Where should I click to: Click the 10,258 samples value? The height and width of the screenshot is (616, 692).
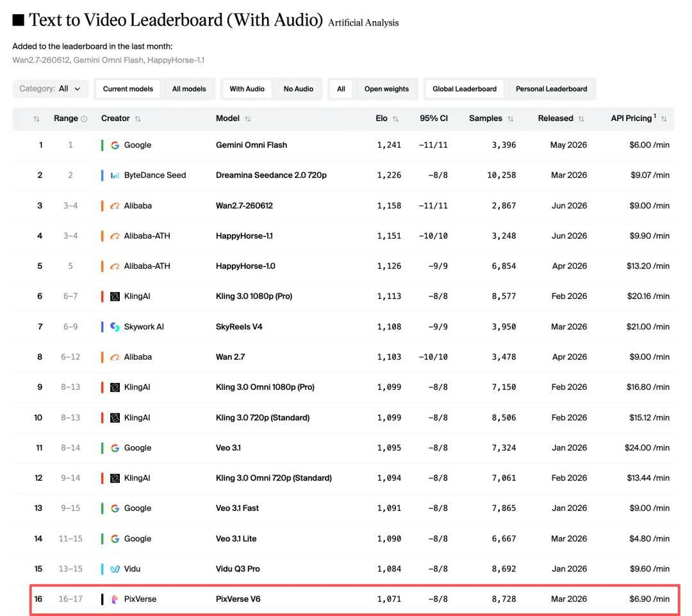coord(501,175)
